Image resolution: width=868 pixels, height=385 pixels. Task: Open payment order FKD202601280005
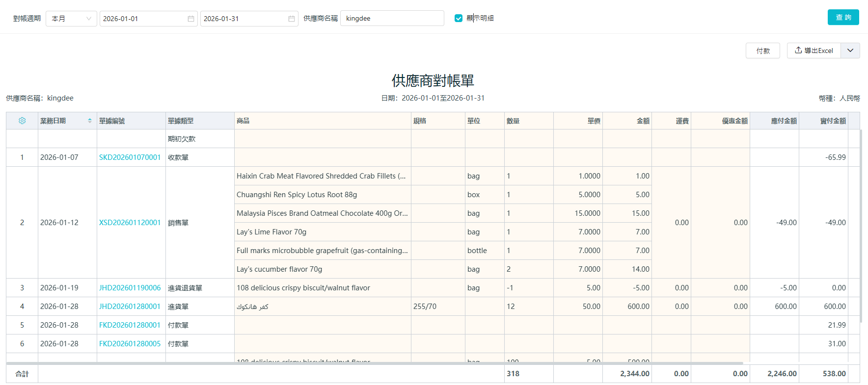130,344
